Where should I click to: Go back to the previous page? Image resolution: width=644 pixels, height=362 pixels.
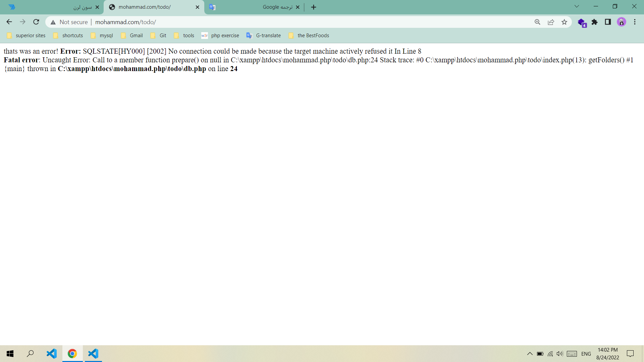[x=9, y=22]
